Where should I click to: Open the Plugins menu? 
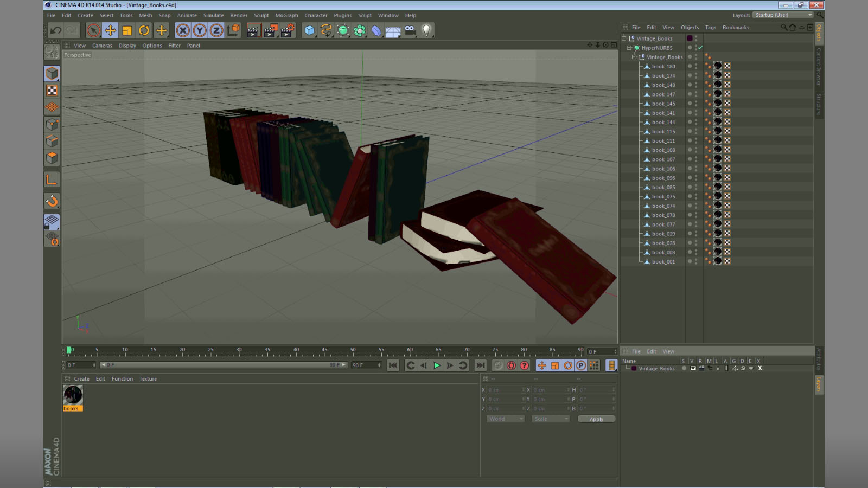(342, 15)
